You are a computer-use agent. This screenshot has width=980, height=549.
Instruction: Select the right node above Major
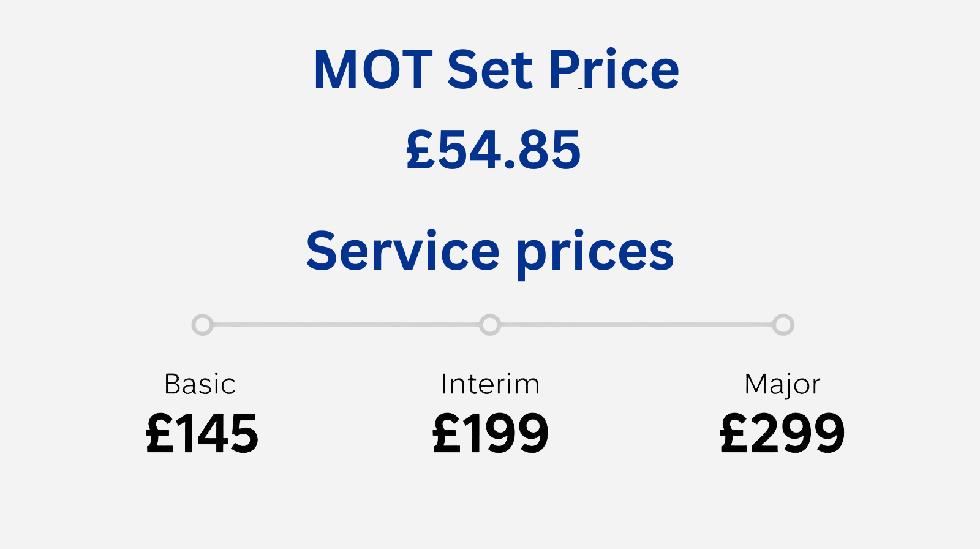[783, 324]
